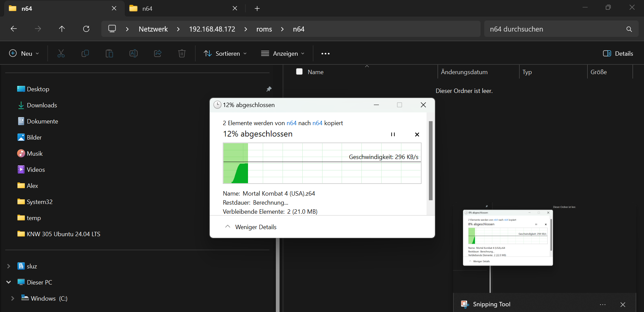Go back to the previous folder
This screenshot has width=644, height=312.
coord(14,29)
